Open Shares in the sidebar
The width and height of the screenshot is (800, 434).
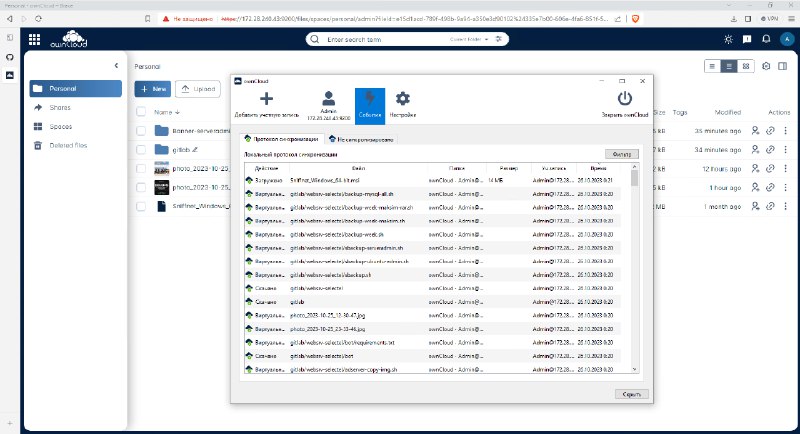coord(76,108)
